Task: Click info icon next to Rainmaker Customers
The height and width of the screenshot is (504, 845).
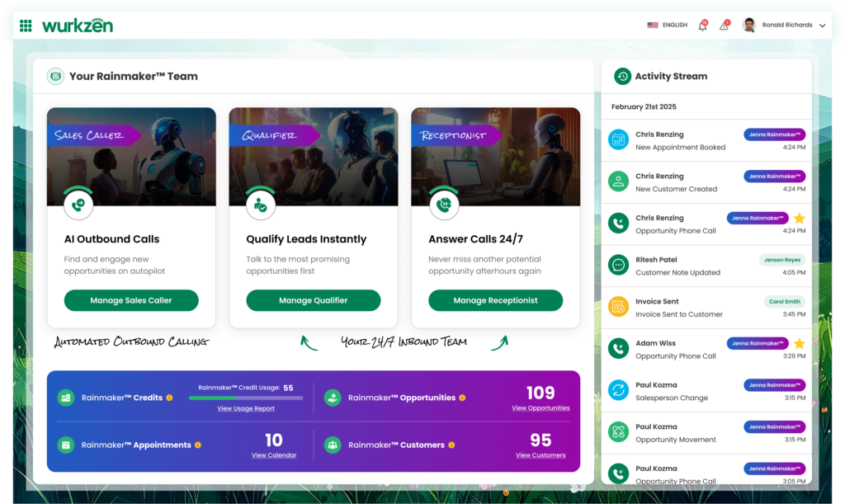Action: click(x=451, y=445)
